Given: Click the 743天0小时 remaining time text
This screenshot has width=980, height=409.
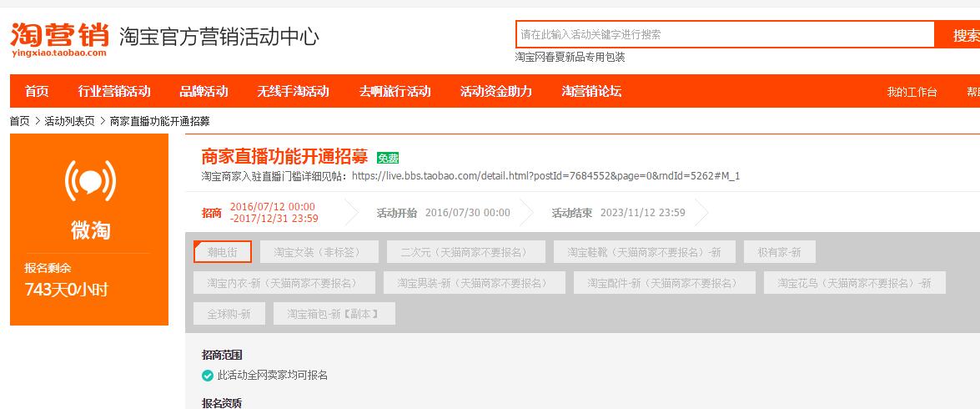Looking at the screenshot, I should (66, 290).
